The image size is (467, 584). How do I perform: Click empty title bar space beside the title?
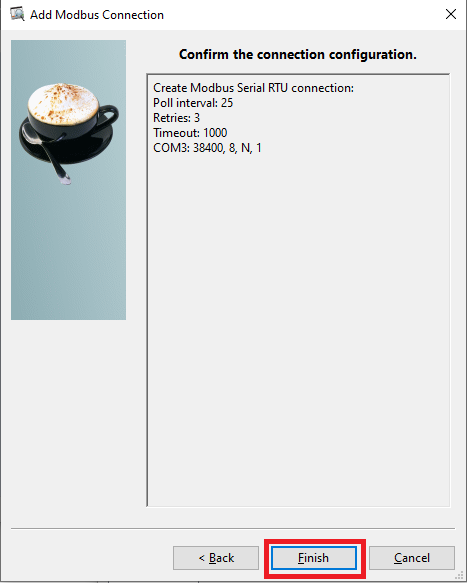click(x=298, y=14)
